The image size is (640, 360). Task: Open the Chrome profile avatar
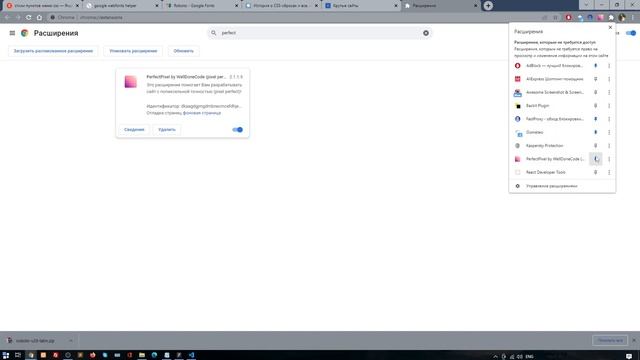(622, 18)
